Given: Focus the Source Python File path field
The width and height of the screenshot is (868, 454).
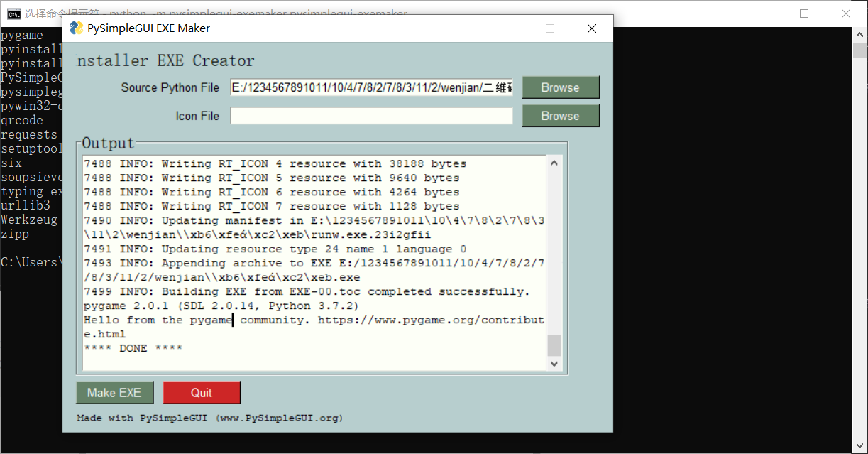Looking at the screenshot, I should point(371,87).
